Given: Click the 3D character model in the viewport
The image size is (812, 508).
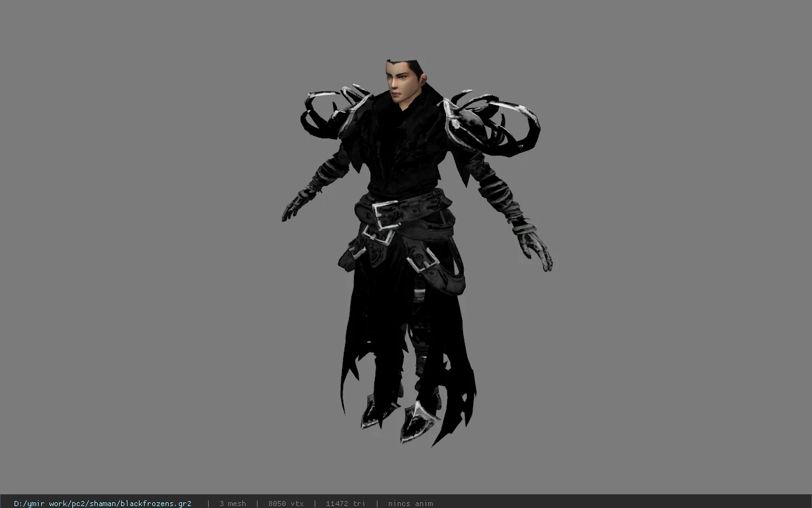Looking at the screenshot, I should tap(417, 253).
